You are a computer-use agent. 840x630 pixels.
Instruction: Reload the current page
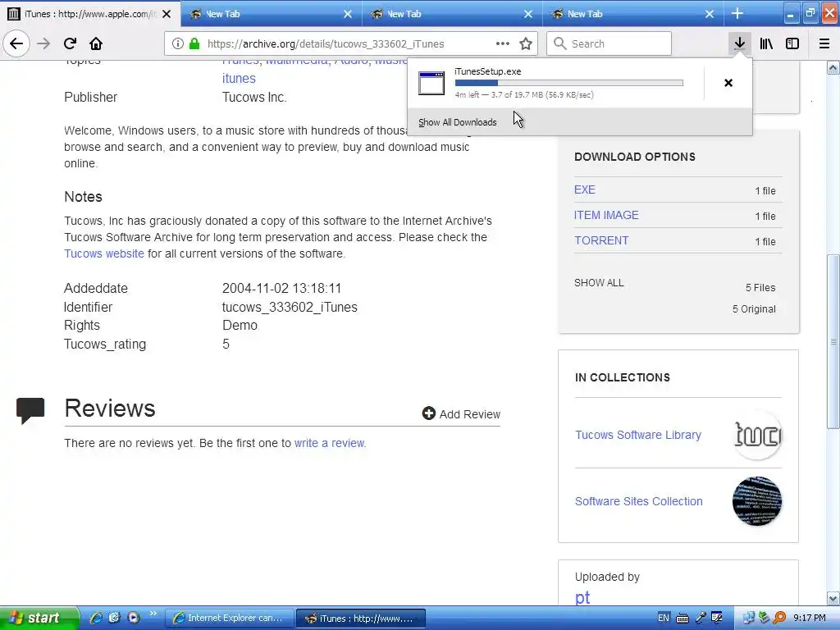tap(70, 43)
